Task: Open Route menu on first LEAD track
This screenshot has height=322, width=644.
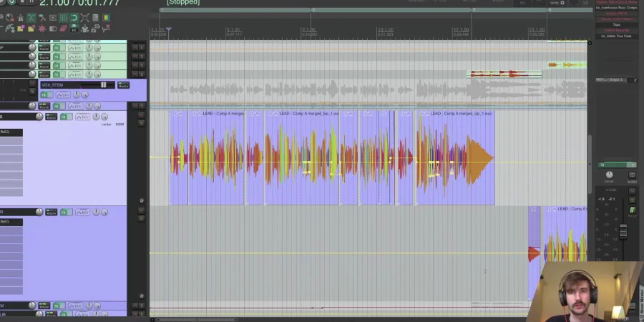Action: pyautogui.click(x=51, y=117)
